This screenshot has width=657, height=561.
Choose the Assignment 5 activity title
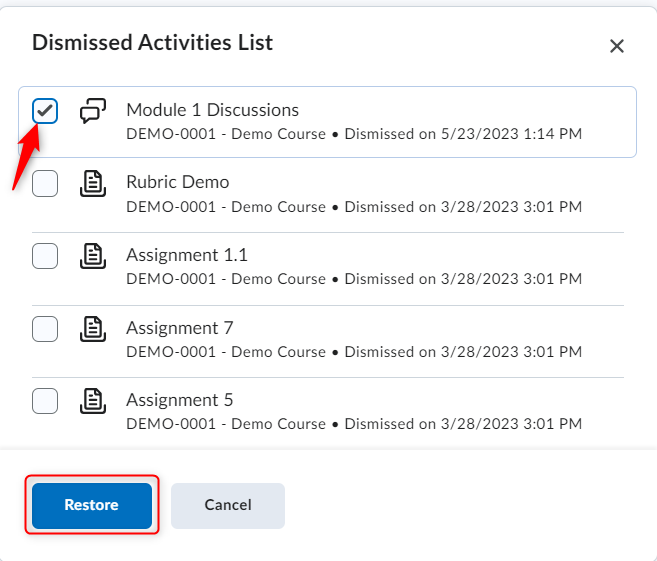(x=179, y=400)
